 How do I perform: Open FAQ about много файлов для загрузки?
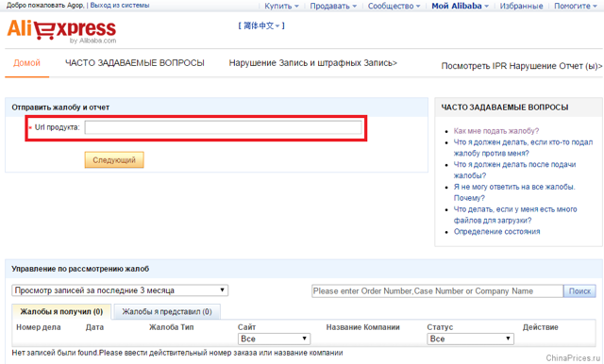[515, 215]
